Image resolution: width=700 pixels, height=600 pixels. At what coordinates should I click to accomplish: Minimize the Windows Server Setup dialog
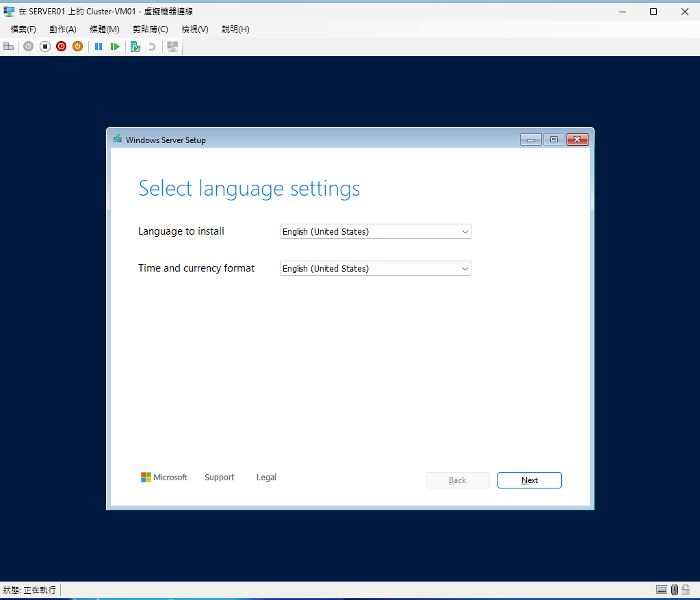[x=531, y=140]
